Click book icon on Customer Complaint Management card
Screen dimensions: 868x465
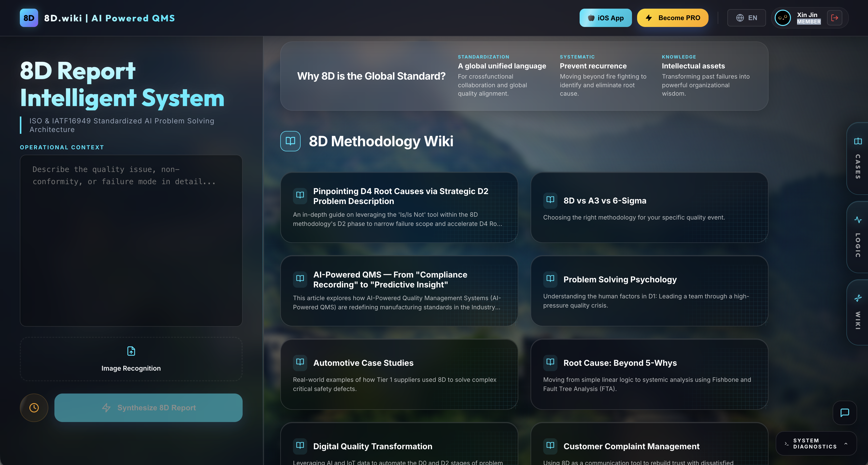550,446
